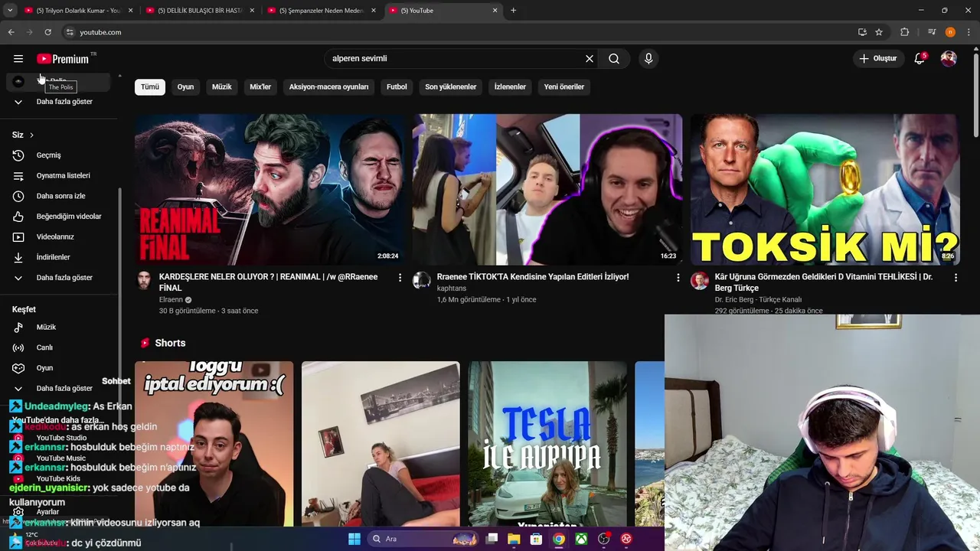Bookmark this page with star icon
This screenshot has width=980, height=551.
879,32
